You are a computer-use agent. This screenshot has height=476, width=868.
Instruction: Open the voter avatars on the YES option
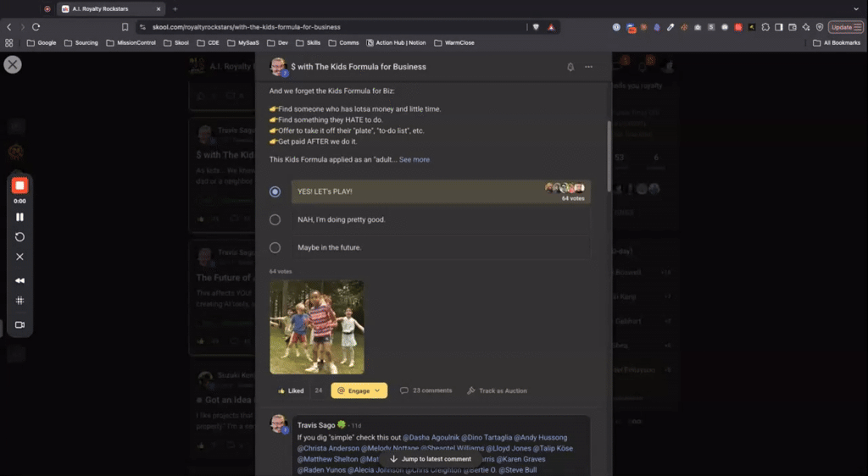(565, 188)
